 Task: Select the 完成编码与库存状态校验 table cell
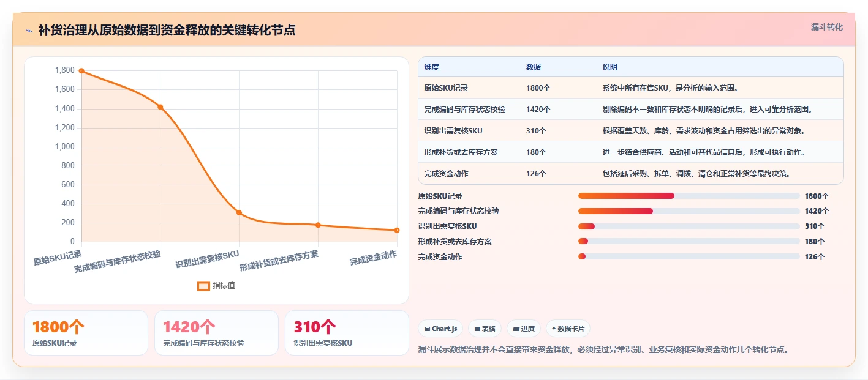469,110
